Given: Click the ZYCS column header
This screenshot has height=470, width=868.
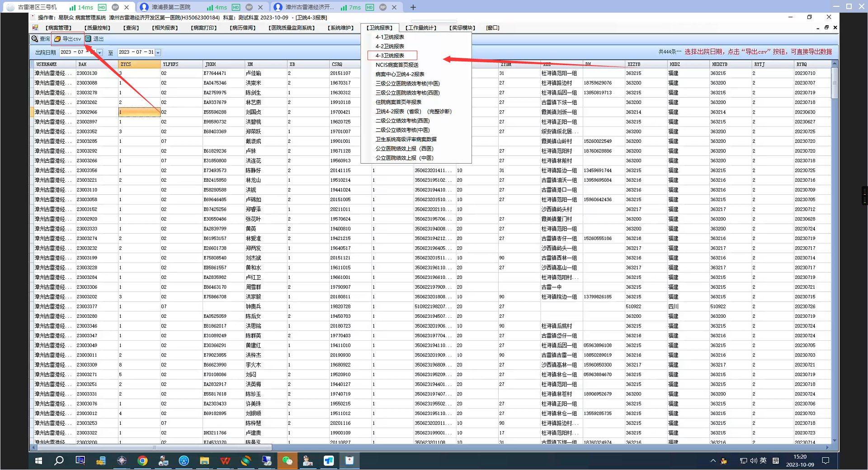Looking at the screenshot, I should (139, 64).
